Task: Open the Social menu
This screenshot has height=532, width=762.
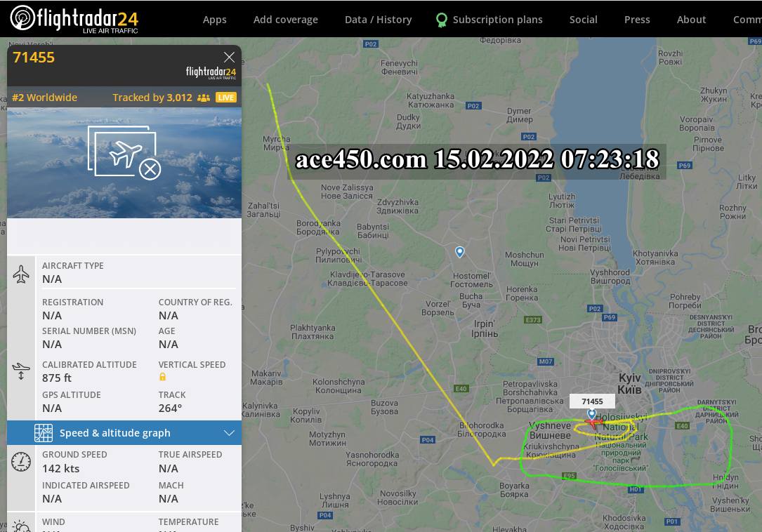Action: tap(583, 20)
